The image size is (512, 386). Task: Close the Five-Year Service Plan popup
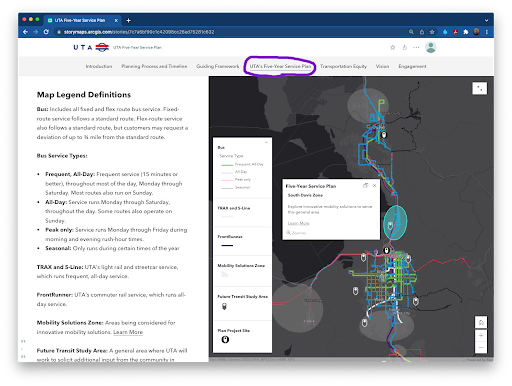tap(374, 186)
